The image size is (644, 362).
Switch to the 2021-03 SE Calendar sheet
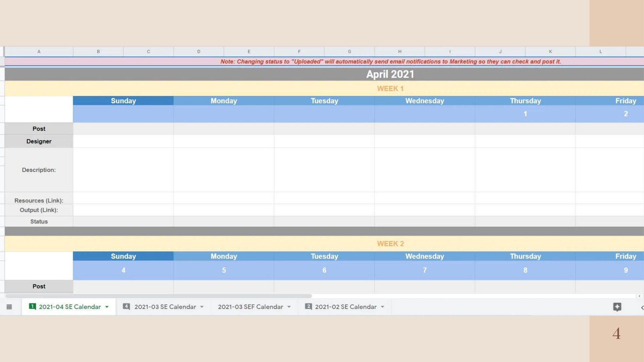pos(165,307)
